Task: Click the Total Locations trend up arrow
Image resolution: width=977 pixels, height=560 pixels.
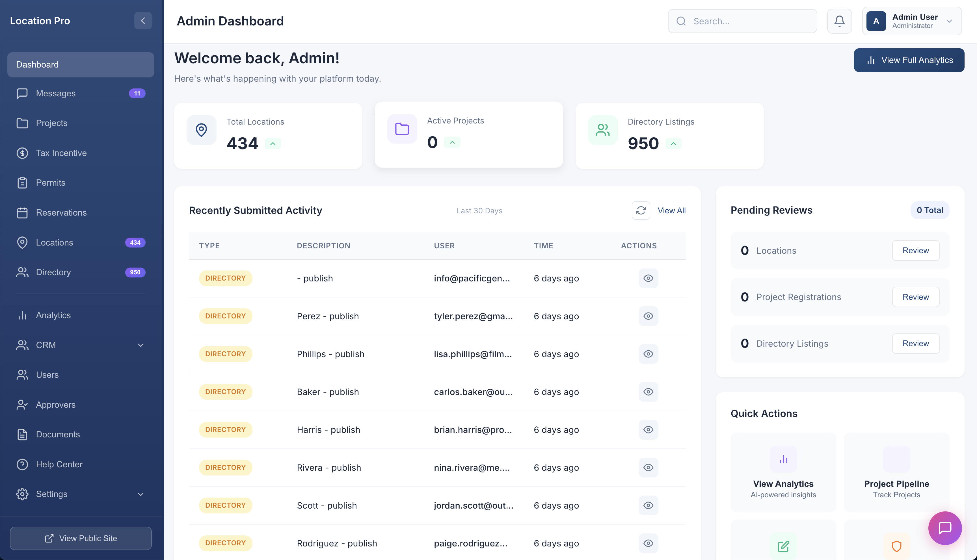Action: point(273,144)
